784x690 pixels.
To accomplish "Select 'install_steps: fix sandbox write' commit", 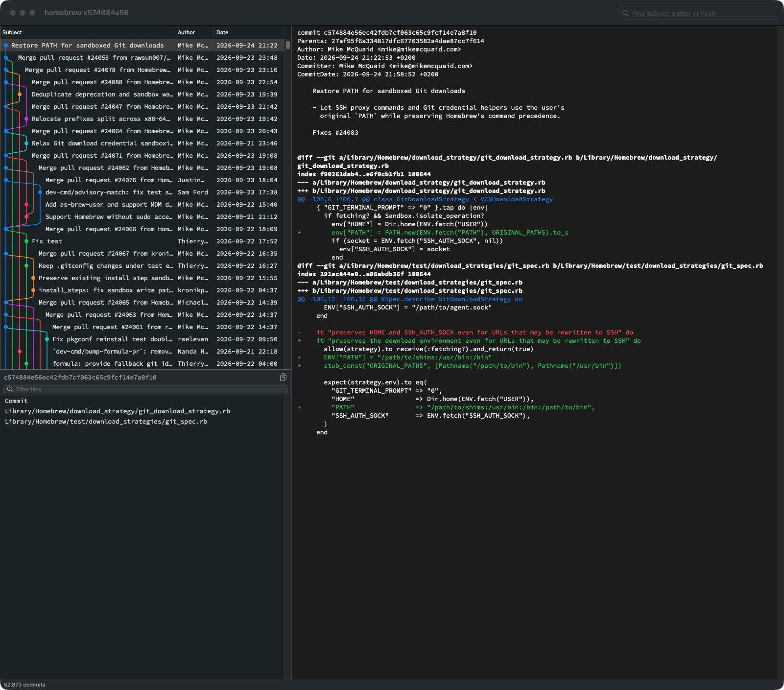I will point(142,290).
